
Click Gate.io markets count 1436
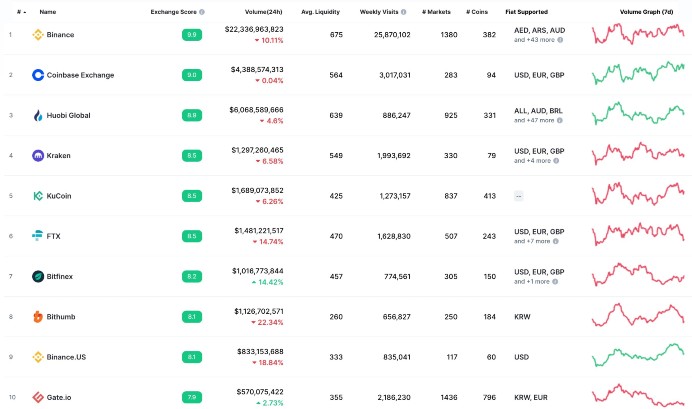[x=449, y=398]
